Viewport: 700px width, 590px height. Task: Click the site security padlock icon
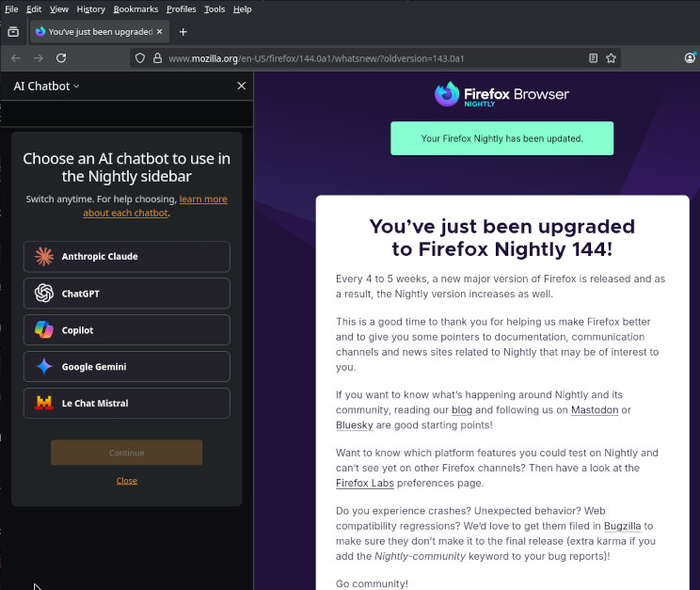(x=157, y=58)
